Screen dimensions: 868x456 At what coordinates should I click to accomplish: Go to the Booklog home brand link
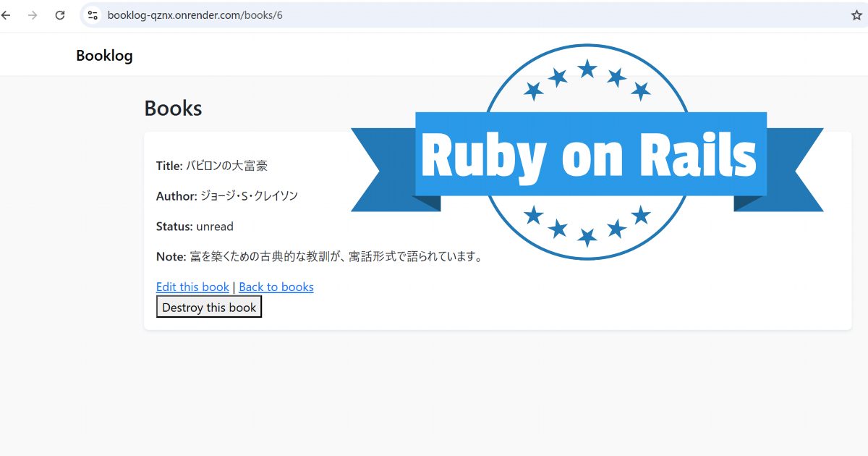point(104,56)
